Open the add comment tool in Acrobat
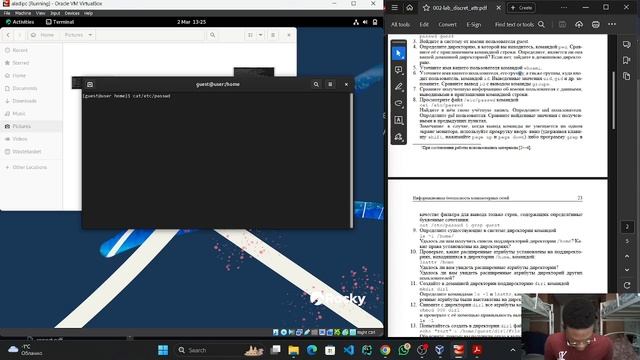640x360 pixels. point(399,70)
